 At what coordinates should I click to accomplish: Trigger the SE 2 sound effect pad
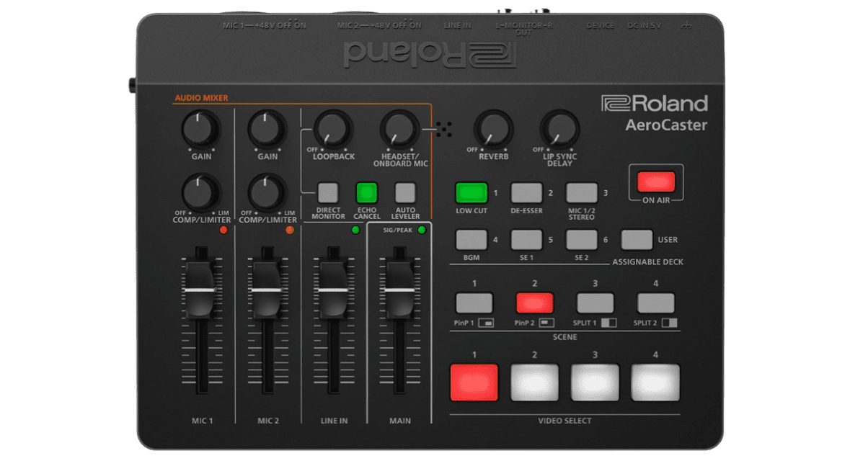click(581, 238)
